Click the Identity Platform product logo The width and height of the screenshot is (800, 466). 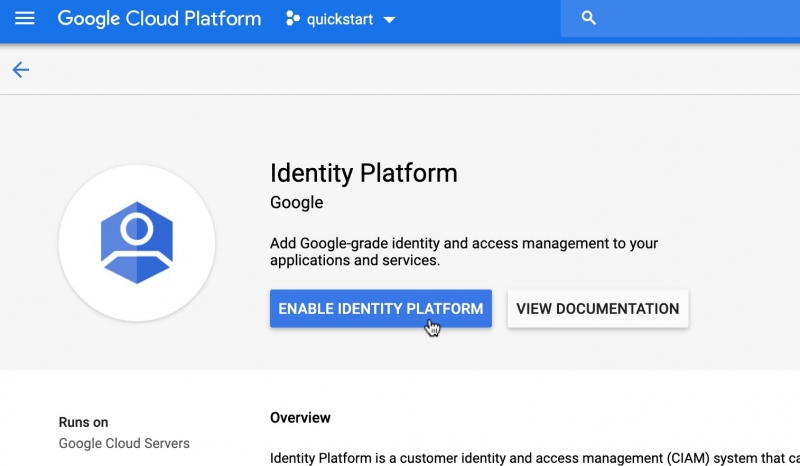coord(137,243)
